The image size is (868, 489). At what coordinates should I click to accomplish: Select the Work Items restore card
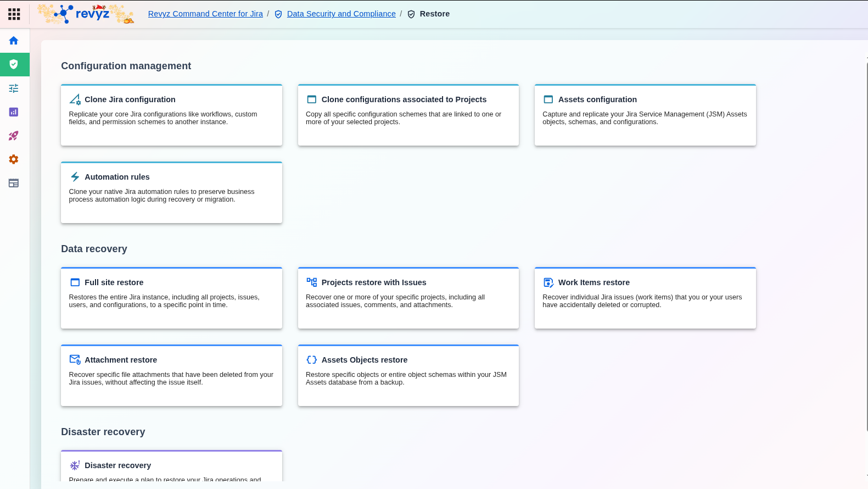coord(645,298)
